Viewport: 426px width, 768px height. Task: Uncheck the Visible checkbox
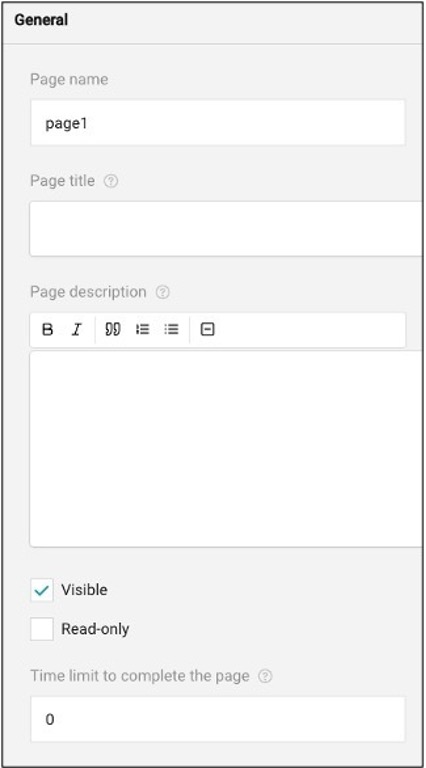[x=42, y=590]
